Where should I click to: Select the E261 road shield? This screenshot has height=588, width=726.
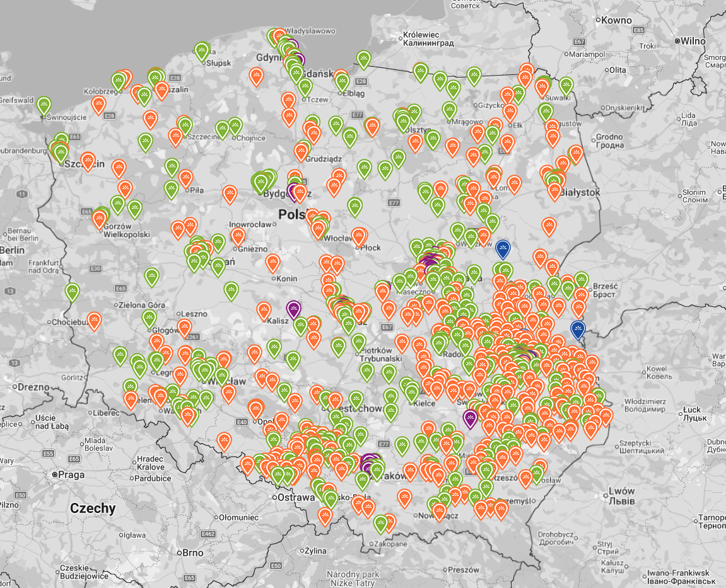(192, 337)
